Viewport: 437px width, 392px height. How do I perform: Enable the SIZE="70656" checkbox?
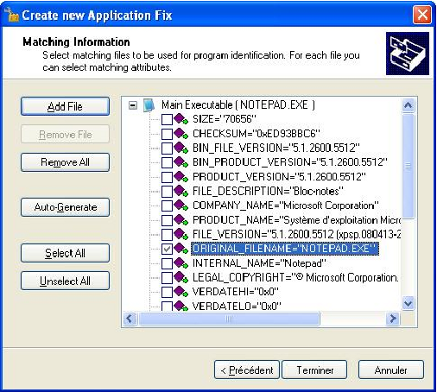[167, 119]
